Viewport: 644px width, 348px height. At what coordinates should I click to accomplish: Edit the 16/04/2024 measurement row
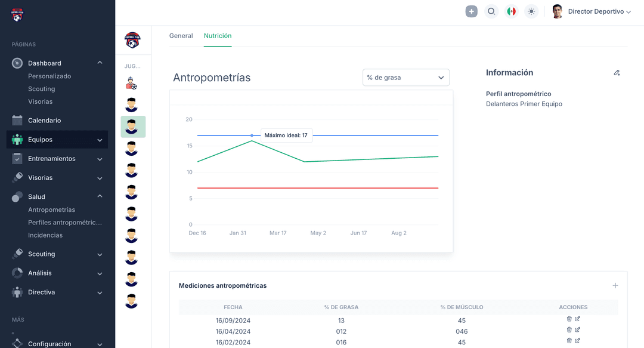click(x=577, y=329)
